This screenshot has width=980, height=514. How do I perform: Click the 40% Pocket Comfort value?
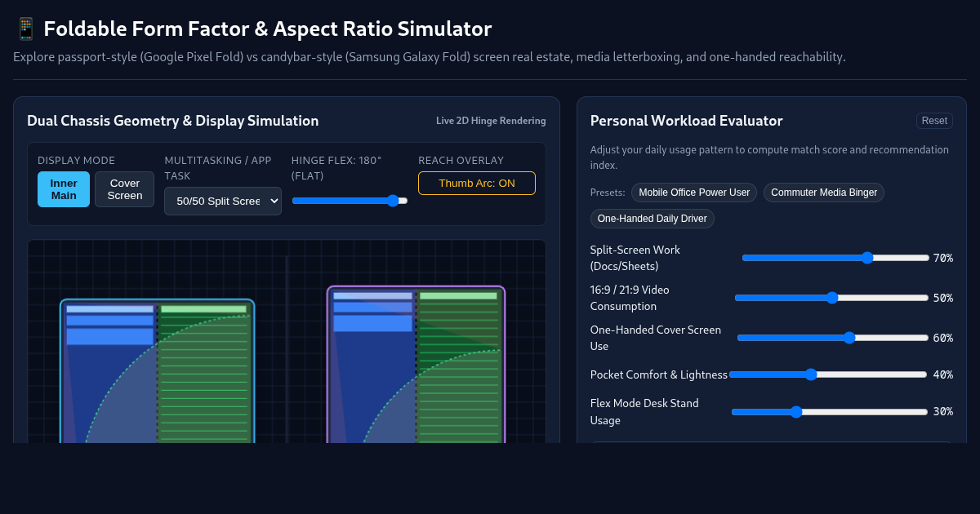pos(943,374)
